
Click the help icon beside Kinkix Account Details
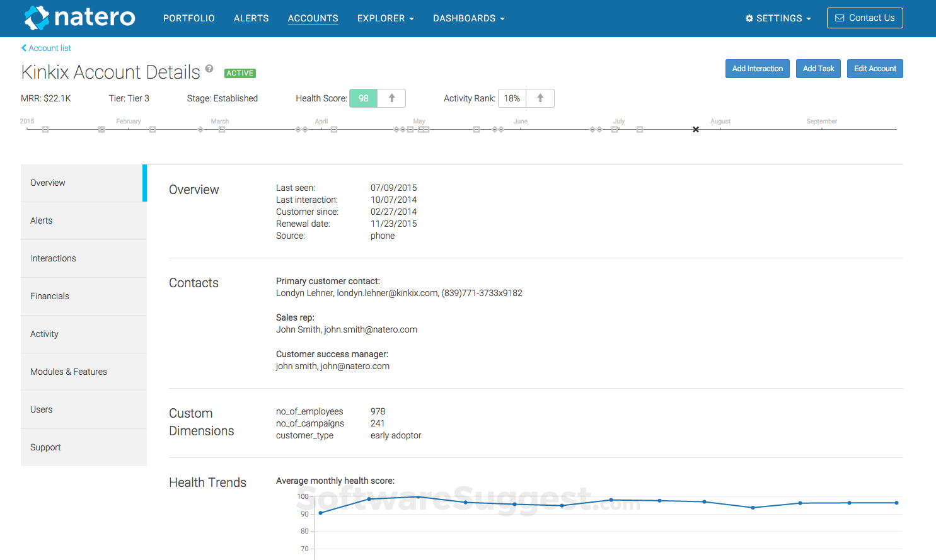point(209,69)
